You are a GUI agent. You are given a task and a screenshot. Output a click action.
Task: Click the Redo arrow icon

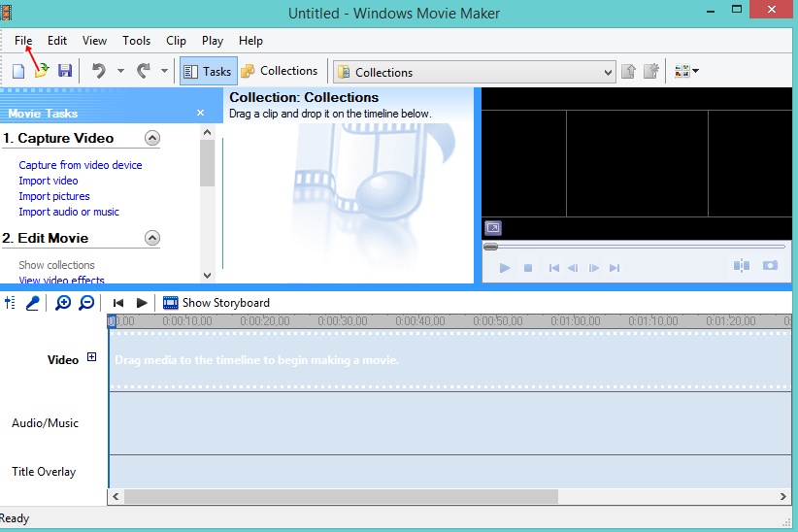pyautogui.click(x=144, y=70)
